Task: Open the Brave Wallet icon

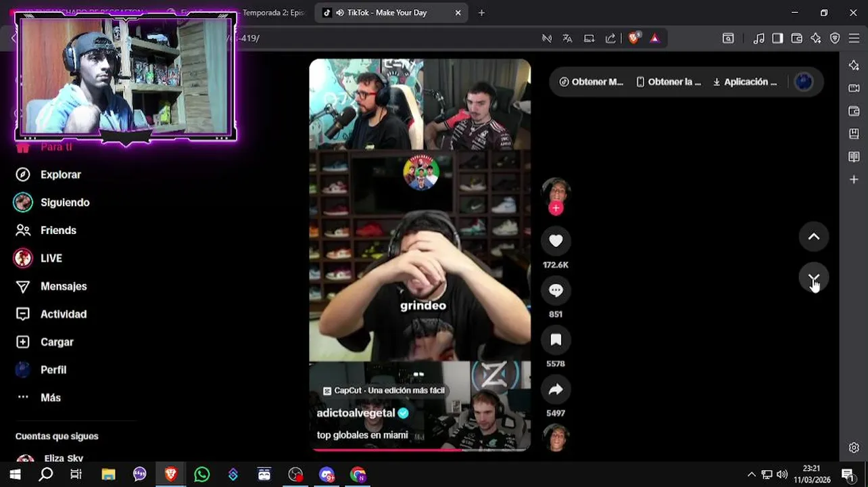Action: 796,39
